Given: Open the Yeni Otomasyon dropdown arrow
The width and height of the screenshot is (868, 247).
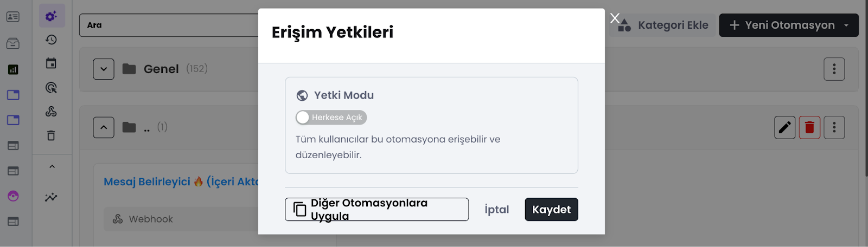Looking at the screenshot, I should [846, 25].
